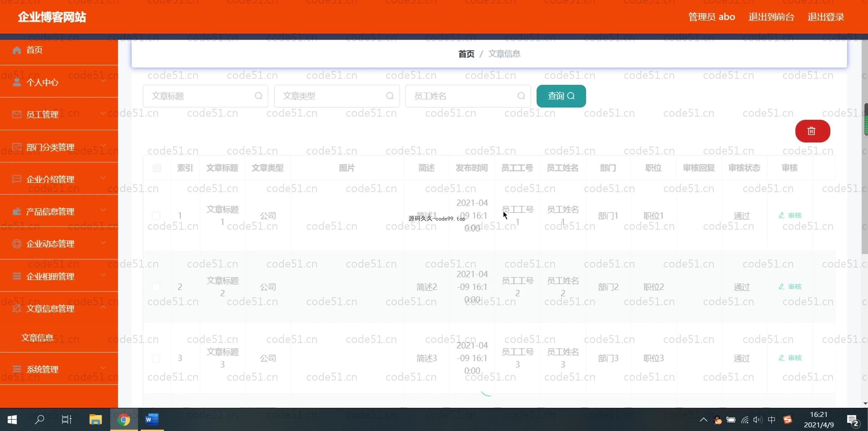
Task: Click the circle icon for 企业动态管理
Action: coord(16,243)
